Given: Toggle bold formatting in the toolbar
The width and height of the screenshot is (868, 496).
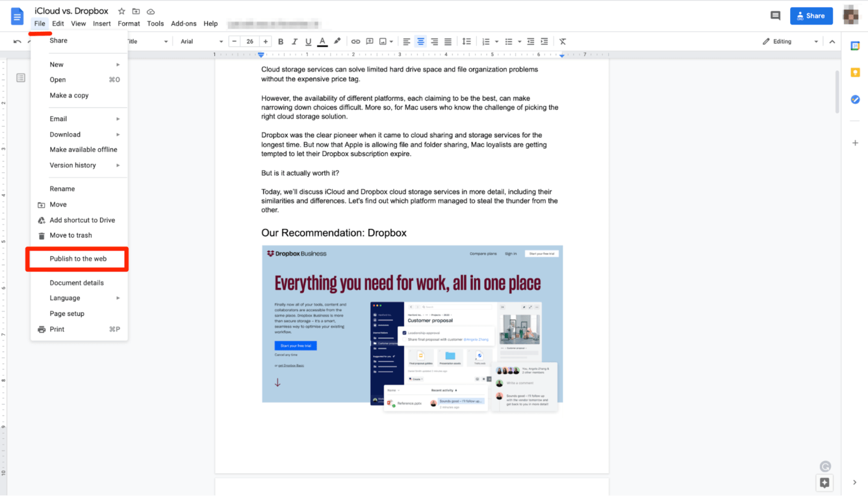Looking at the screenshot, I should pyautogui.click(x=281, y=41).
